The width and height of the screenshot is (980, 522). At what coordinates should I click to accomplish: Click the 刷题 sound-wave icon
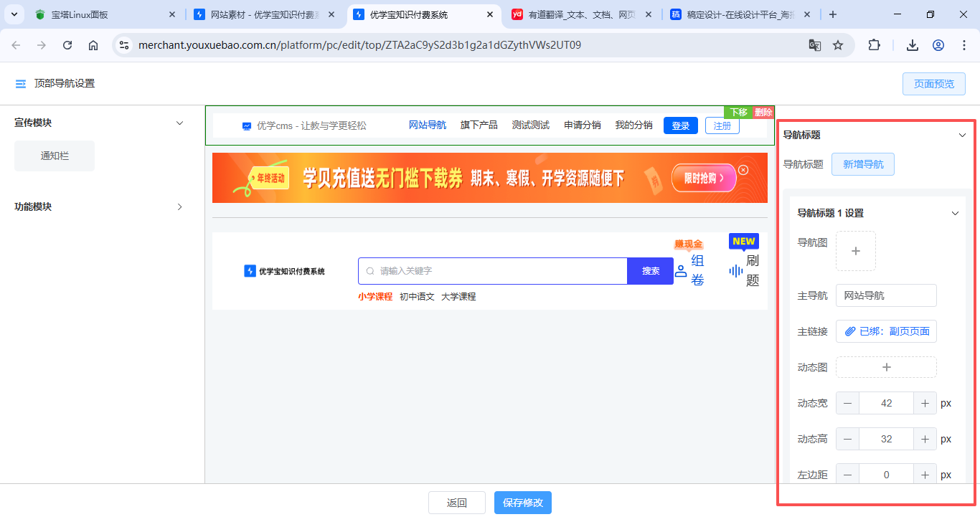pyautogui.click(x=735, y=271)
